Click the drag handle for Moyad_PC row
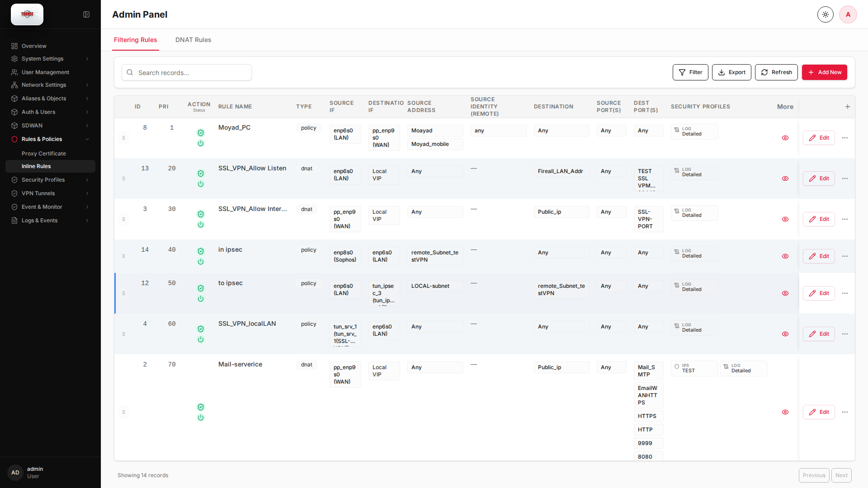 [x=123, y=138]
